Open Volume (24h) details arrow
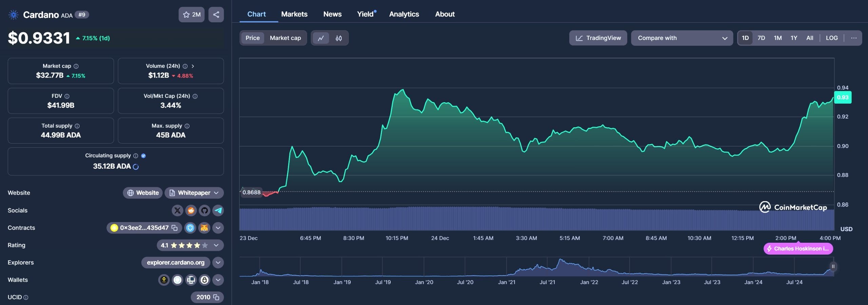 pos(193,66)
